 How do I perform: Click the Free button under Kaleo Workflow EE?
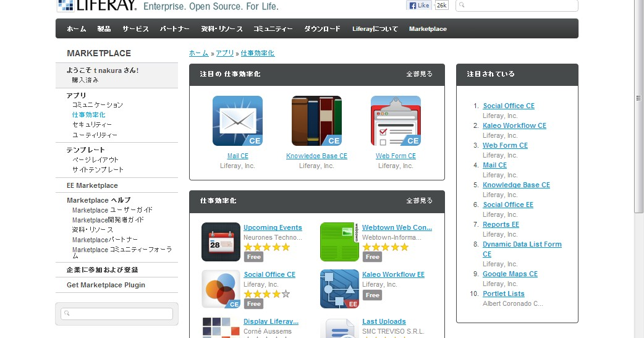373,295
